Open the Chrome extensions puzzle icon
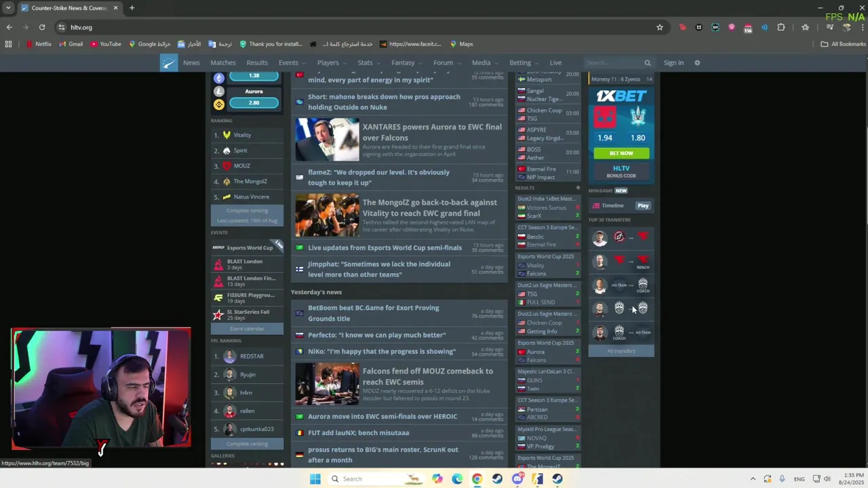Screen dimensions: 868x488 [781, 27]
